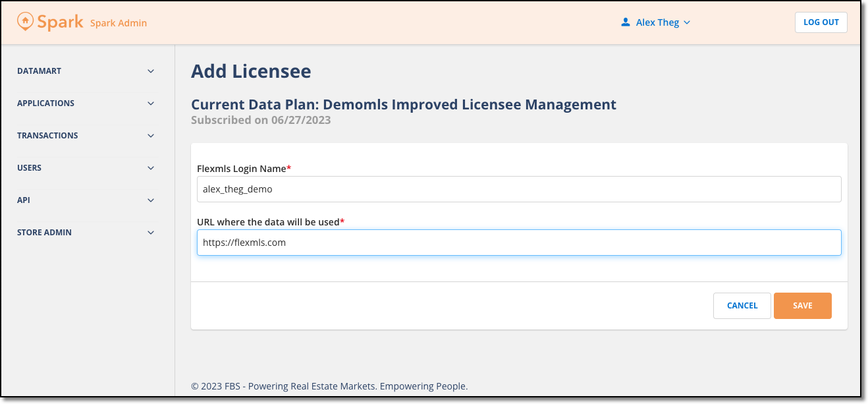The image size is (868, 404).
Task: Open the STORE ADMIN sidebar menu
Action: 86,233
